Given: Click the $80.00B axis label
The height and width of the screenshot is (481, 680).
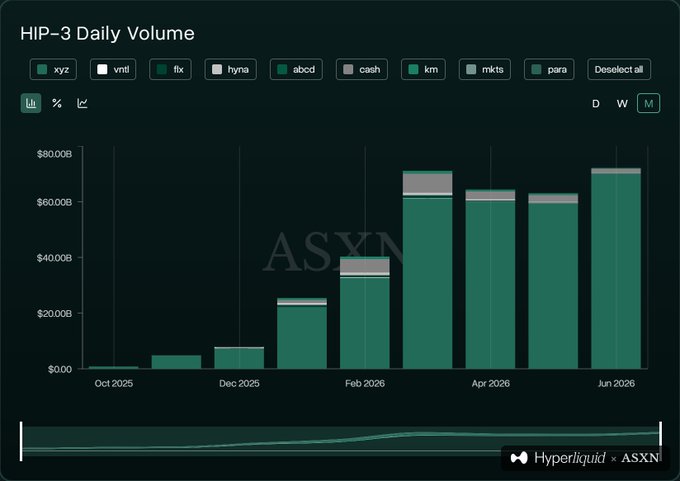Looking at the screenshot, I should coord(54,154).
